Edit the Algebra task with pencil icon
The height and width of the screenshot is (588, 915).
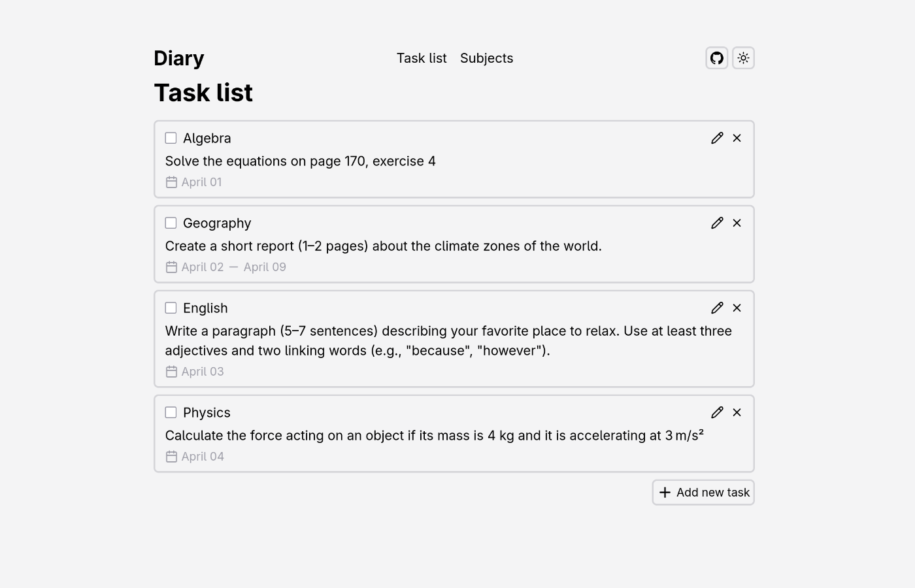pyautogui.click(x=717, y=138)
